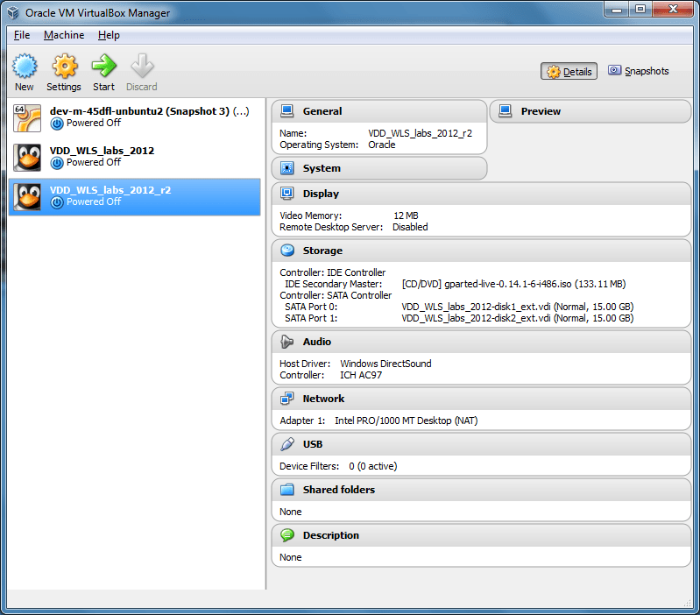Click Windows DirectSound host driver value
700x615 pixels.
(385, 364)
